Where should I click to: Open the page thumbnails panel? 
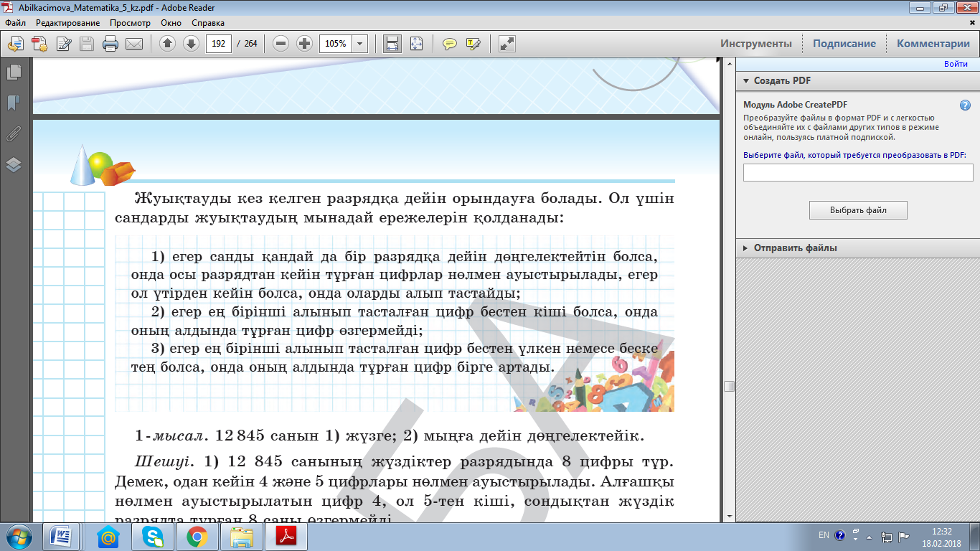[x=14, y=72]
